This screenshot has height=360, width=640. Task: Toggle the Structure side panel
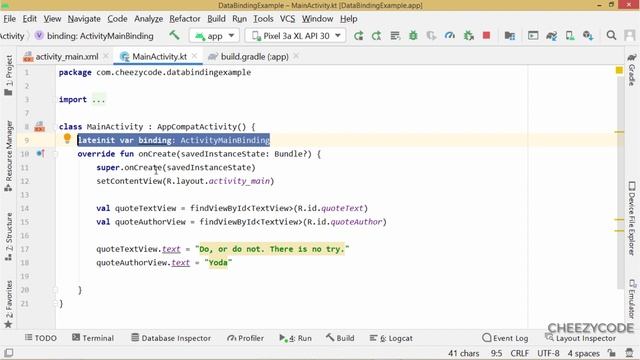pos(9,237)
